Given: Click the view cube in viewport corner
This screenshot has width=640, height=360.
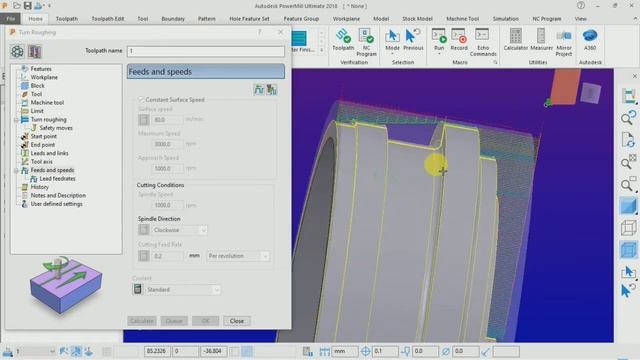Looking at the screenshot, I should click(x=590, y=93).
